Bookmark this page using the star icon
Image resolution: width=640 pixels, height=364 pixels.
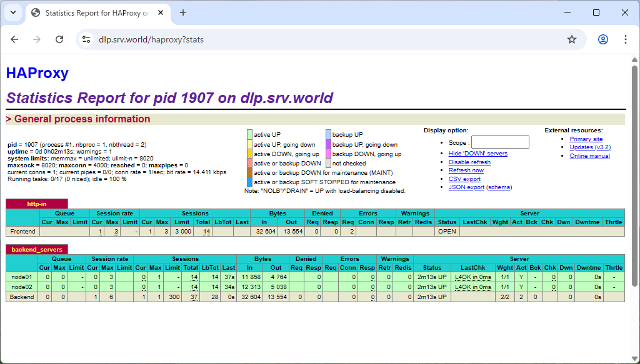point(571,39)
